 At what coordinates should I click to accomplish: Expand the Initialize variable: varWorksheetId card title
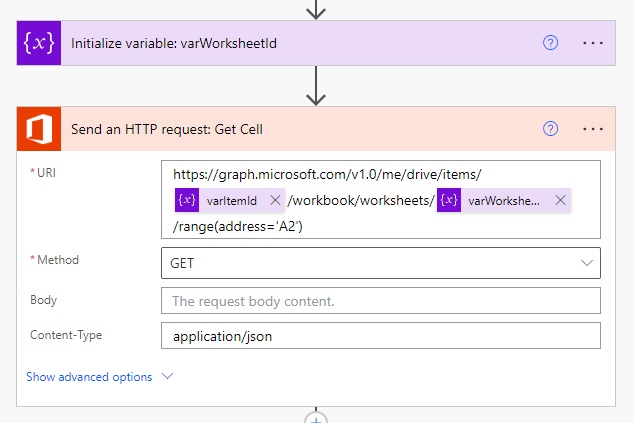(174, 43)
